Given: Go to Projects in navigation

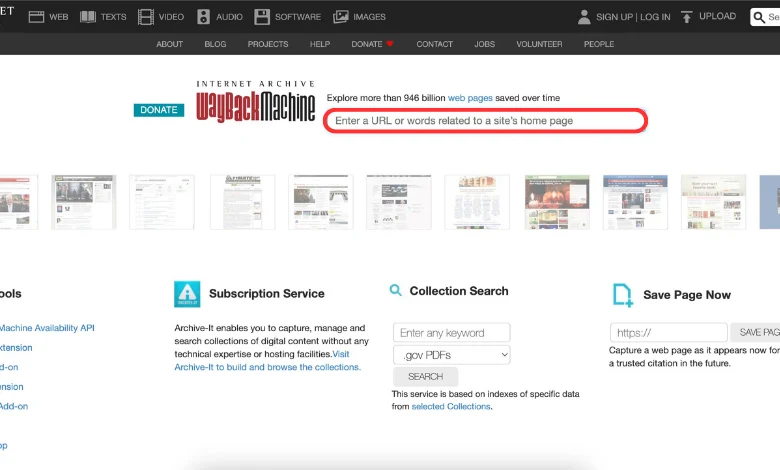Looking at the screenshot, I should (268, 44).
